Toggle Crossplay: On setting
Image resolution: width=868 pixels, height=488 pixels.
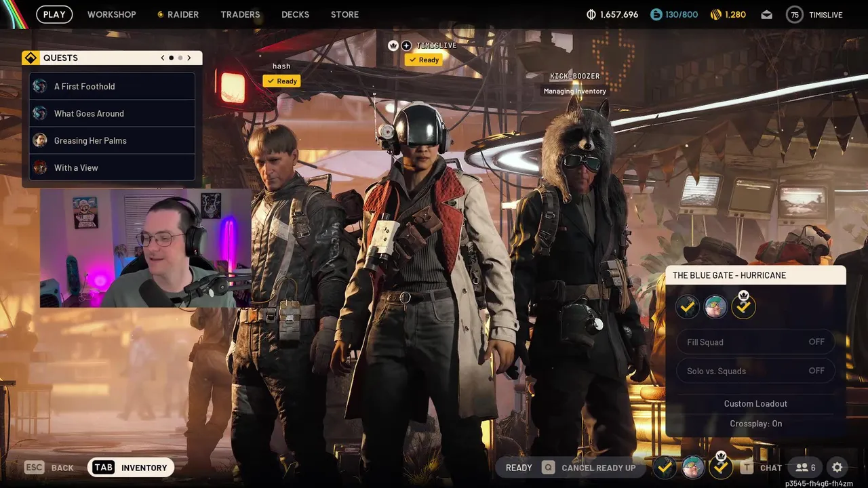click(755, 424)
